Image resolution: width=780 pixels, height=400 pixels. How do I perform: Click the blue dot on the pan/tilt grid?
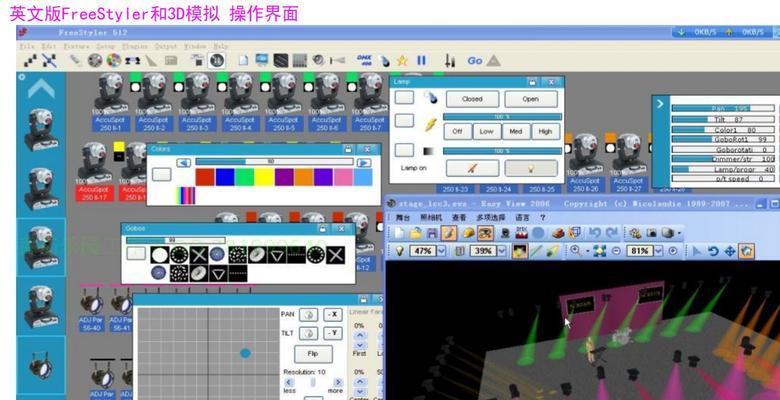point(245,353)
